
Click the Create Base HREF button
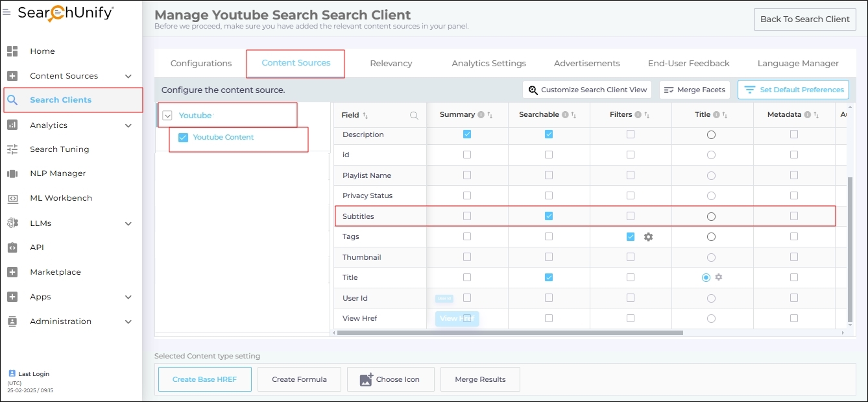(x=204, y=379)
